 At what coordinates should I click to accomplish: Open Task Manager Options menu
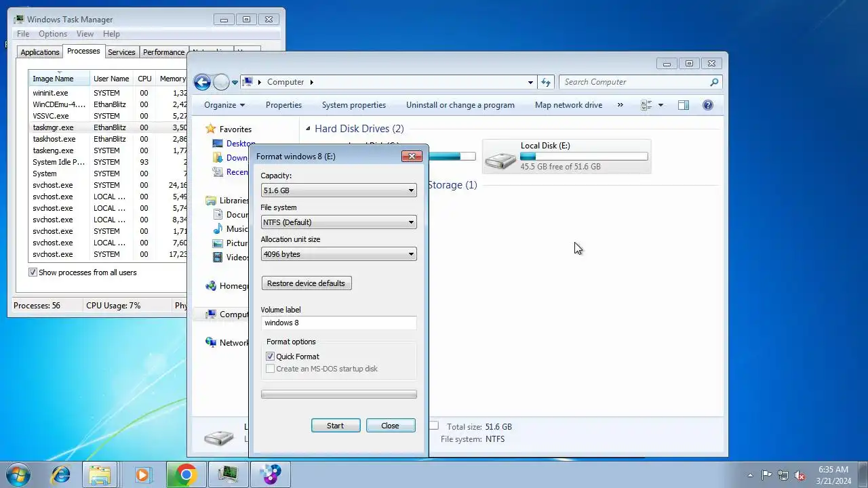pyautogui.click(x=53, y=34)
